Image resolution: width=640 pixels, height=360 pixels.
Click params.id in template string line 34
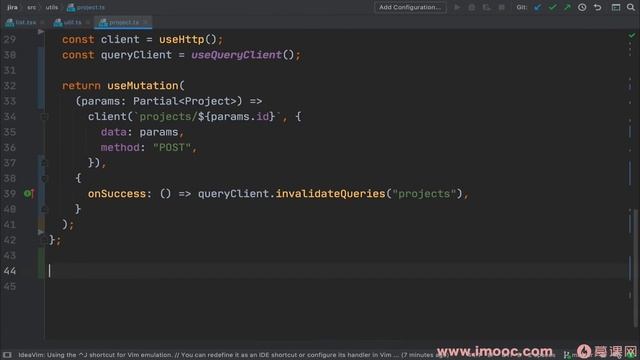(x=240, y=117)
